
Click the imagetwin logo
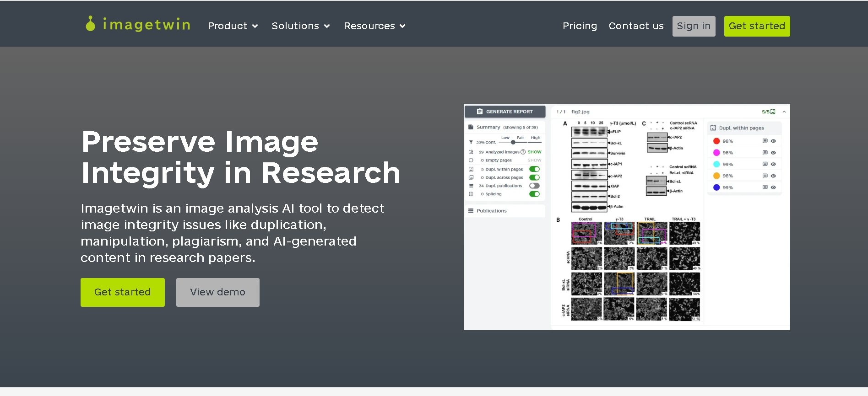point(138,24)
